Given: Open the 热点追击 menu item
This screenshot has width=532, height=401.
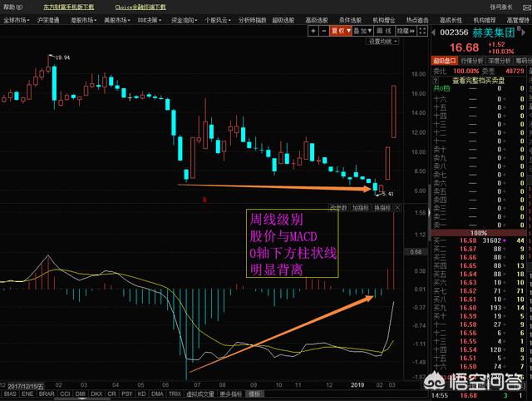Looking at the screenshot, I should [x=417, y=20].
